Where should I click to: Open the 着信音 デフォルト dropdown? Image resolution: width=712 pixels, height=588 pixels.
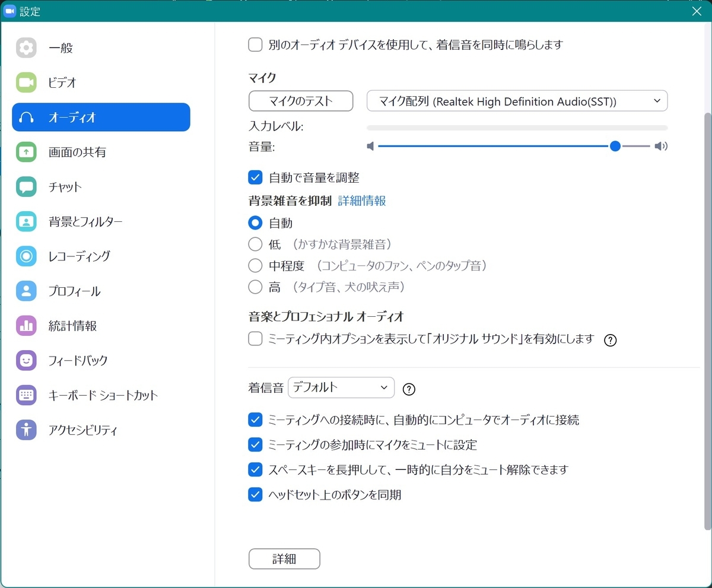[341, 387]
